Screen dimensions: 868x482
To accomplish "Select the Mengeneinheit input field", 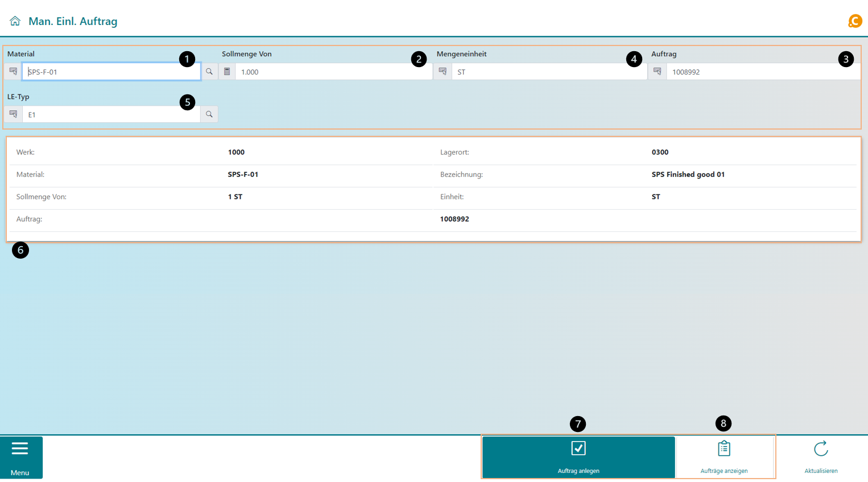I will coord(540,72).
